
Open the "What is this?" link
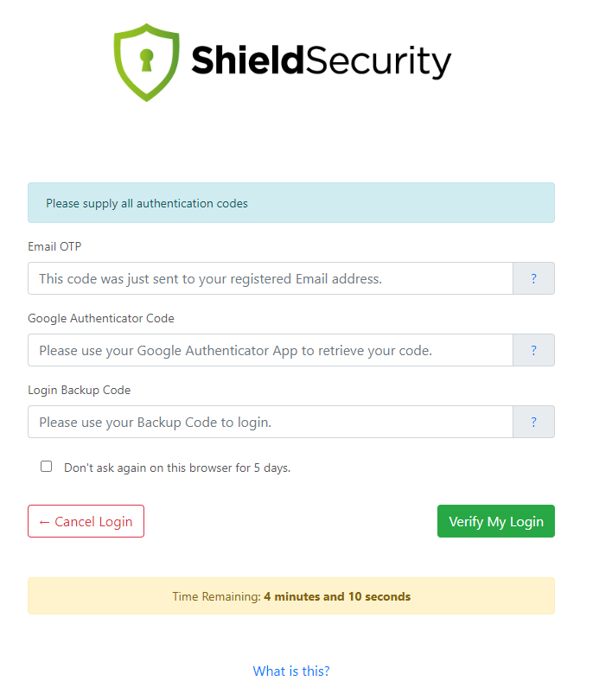point(290,671)
